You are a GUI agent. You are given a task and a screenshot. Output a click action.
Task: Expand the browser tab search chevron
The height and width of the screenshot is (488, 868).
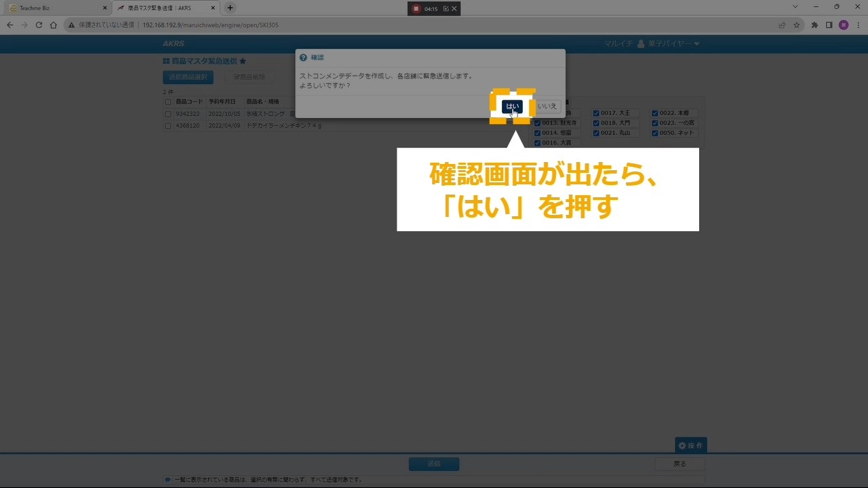pos(795,7)
